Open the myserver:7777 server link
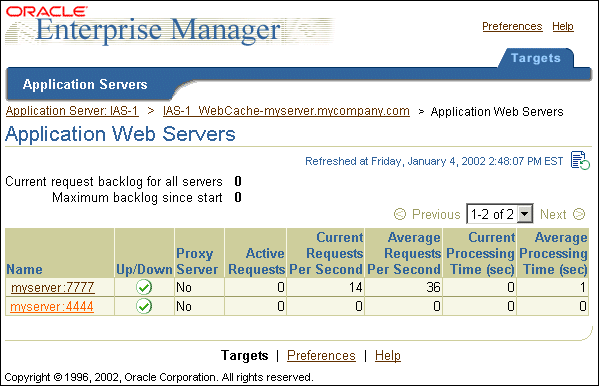The image size is (599, 386). 53,287
